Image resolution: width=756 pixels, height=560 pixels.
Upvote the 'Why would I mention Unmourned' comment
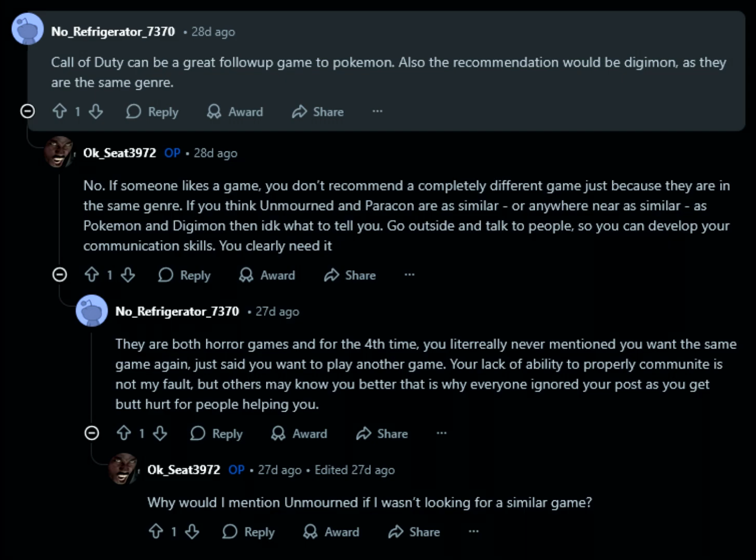coord(156,531)
